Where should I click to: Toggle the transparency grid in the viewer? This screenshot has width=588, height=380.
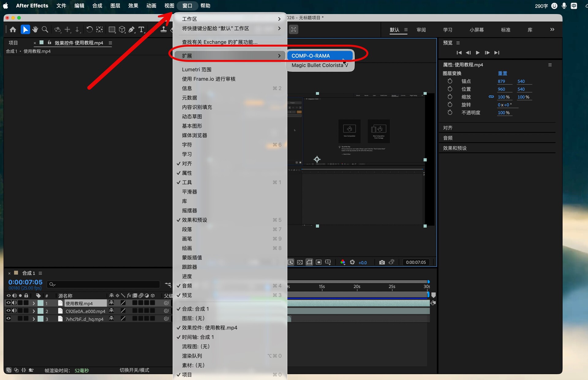click(300, 262)
